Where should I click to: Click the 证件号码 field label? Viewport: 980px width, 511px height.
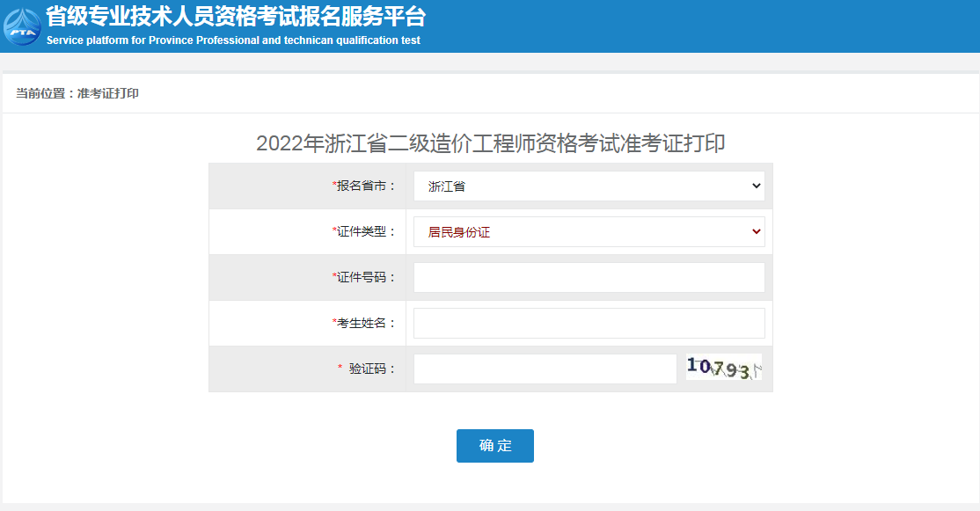pyautogui.click(x=365, y=277)
